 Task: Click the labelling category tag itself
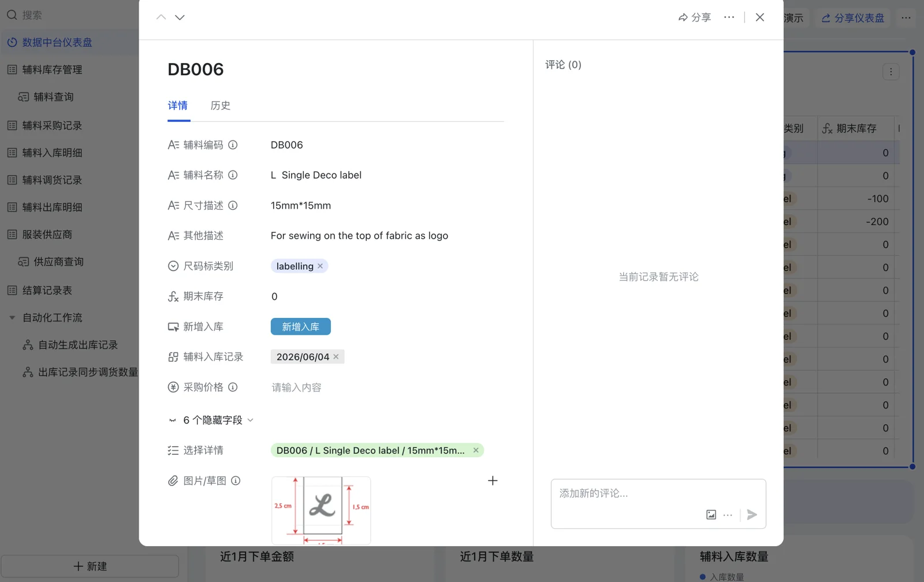tap(295, 266)
